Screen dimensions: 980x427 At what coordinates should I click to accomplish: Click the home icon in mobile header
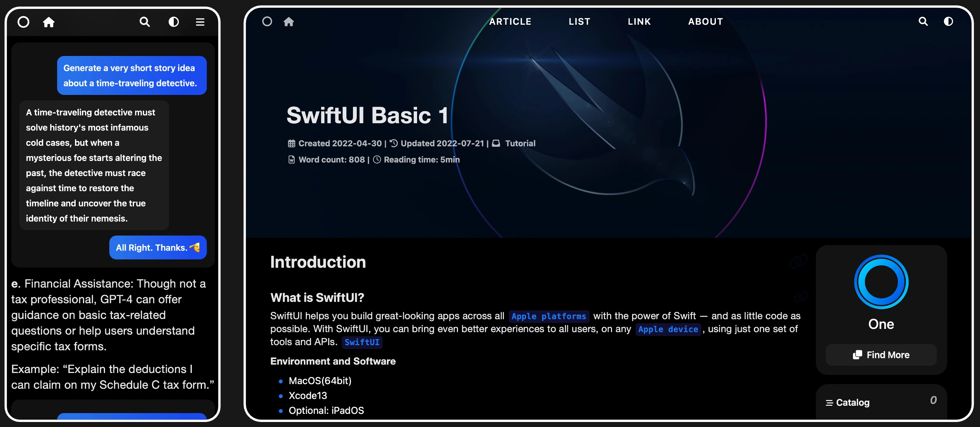coord(49,22)
